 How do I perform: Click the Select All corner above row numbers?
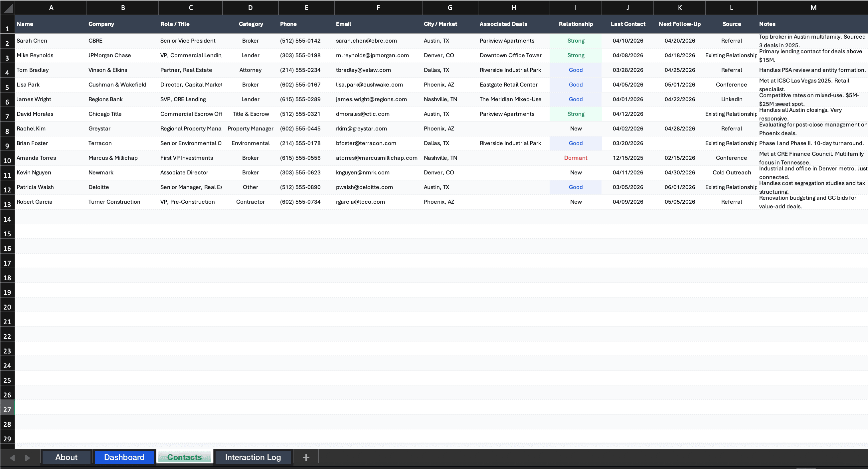click(7, 7)
